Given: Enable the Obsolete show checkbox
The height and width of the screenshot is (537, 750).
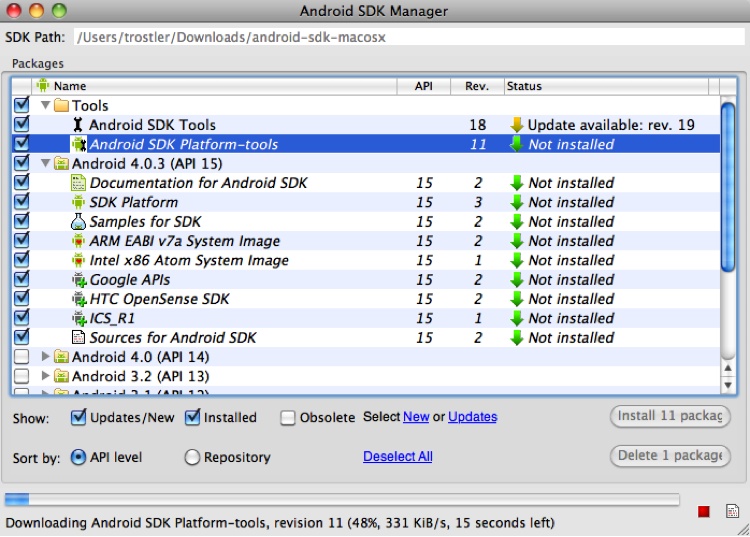Looking at the screenshot, I should 287,418.
